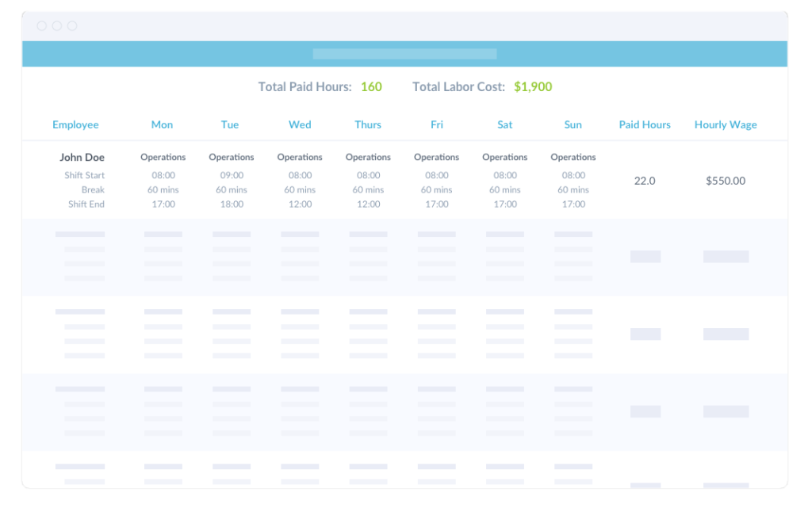
Task: Click John Doe's Tuesday shift end 18:00
Action: 231,204
